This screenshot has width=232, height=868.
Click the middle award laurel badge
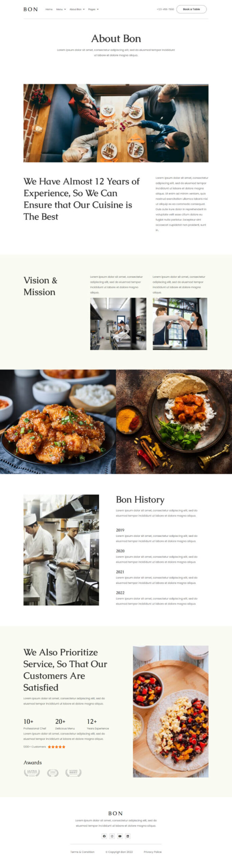pos(52,772)
